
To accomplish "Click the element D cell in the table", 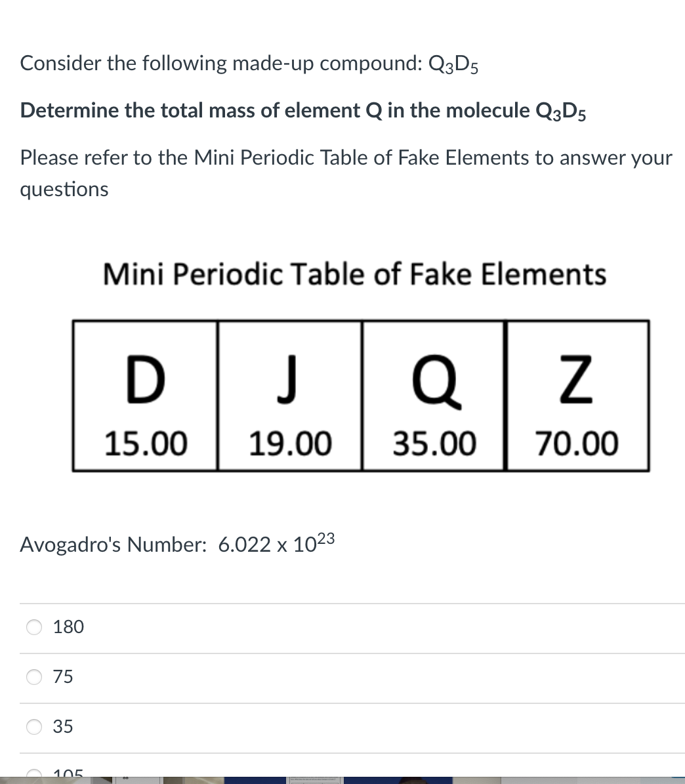I will click(144, 394).
